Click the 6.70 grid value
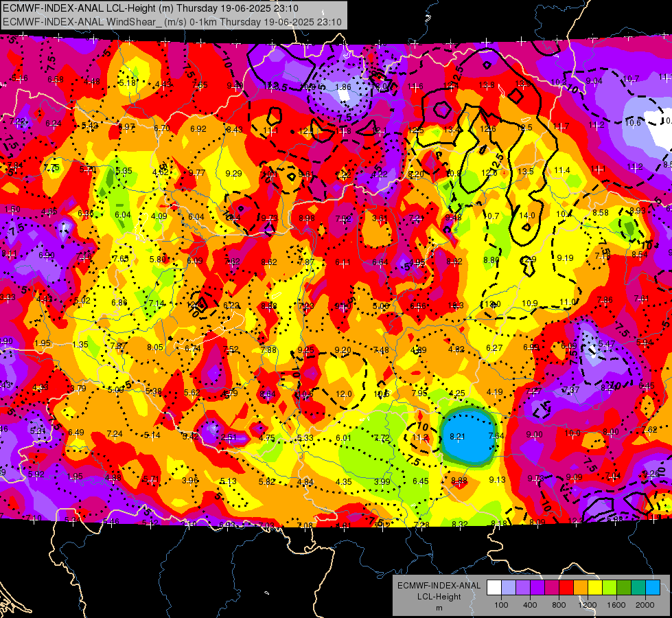This screenshot has height=618, width=672. pyautogui.click(x=162, y=128)
